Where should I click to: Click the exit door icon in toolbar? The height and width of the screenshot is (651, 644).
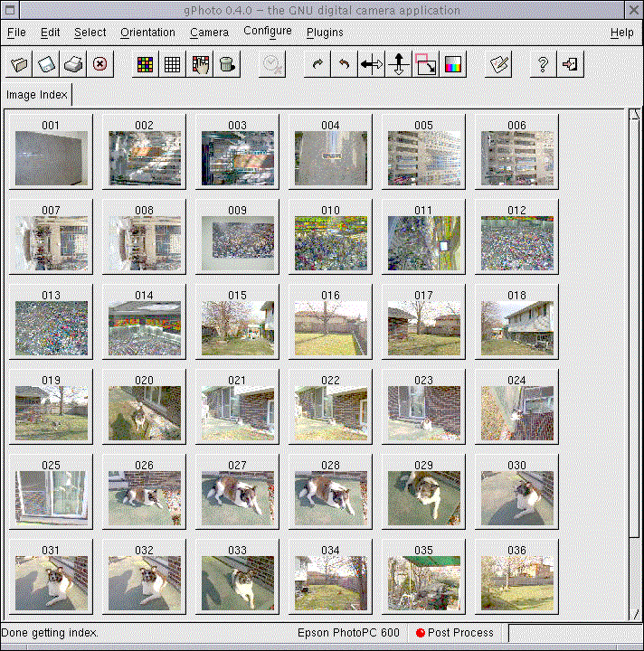(x=570, y=64)
